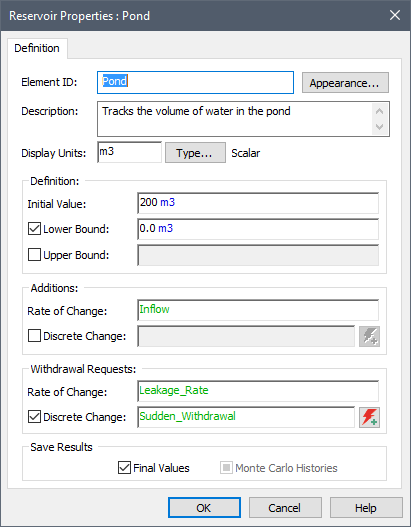The width and height of the screenshot is (411, 527).
Task: Click the description scroll up arrow
Action: 380,111
